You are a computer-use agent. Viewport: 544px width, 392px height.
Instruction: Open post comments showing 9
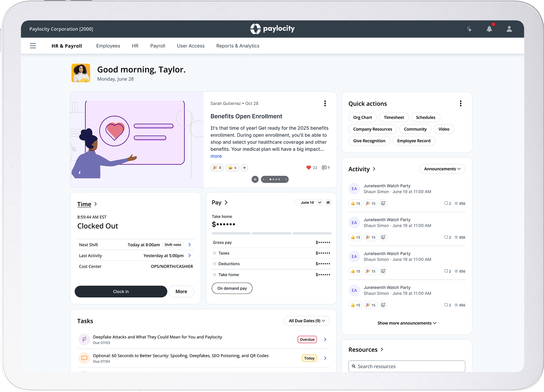(x=325, y=168)
